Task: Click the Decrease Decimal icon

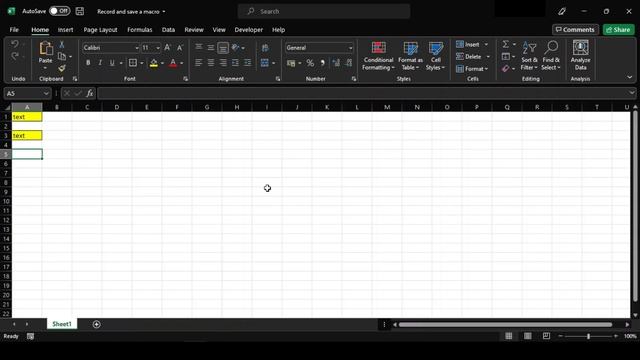Action: pos(348,63)
